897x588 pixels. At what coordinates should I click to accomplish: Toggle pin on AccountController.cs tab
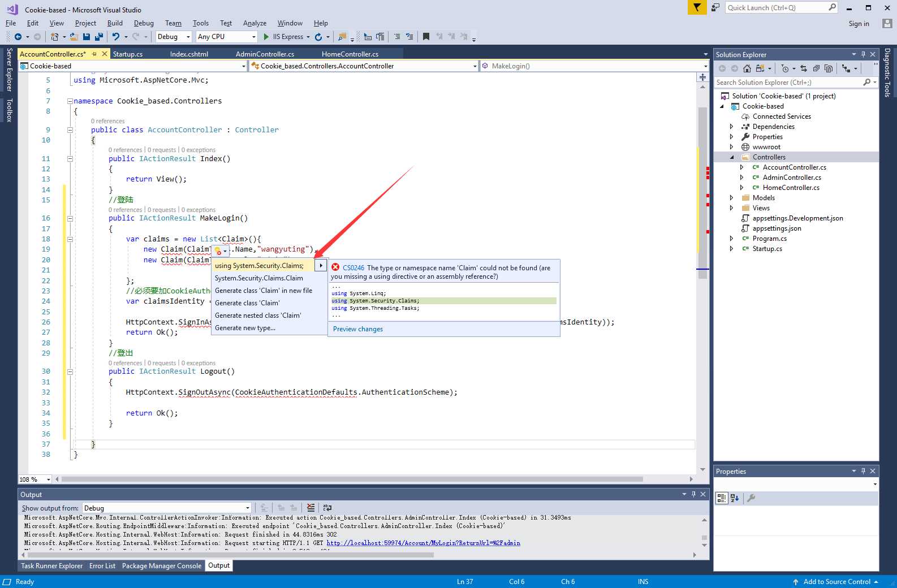pyautogui.click(x=94, y=54)
